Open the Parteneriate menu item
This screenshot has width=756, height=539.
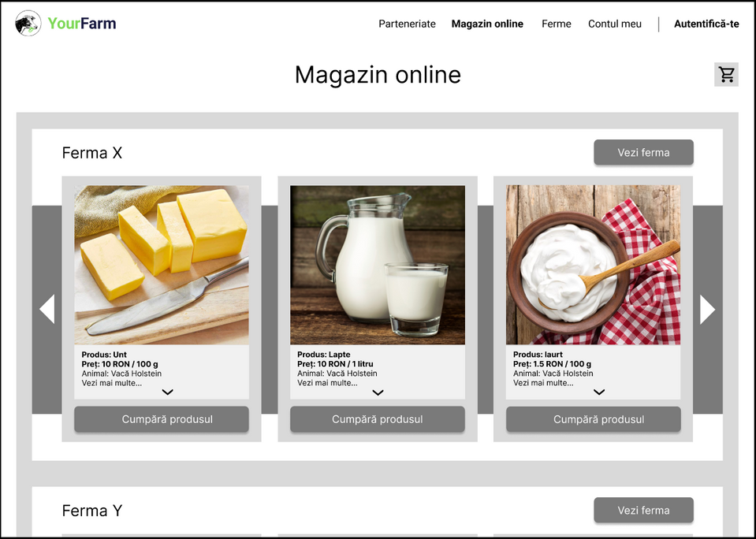(x=407, y=24)
